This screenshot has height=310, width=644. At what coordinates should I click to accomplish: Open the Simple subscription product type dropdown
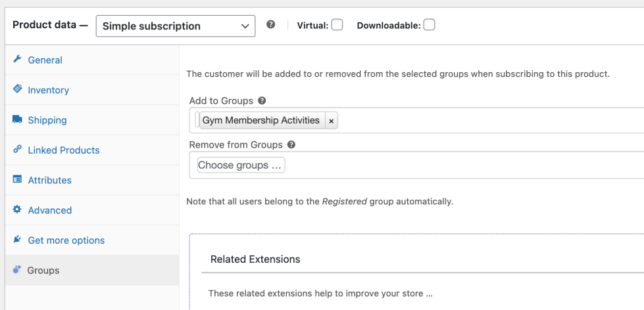coord(175,26)
